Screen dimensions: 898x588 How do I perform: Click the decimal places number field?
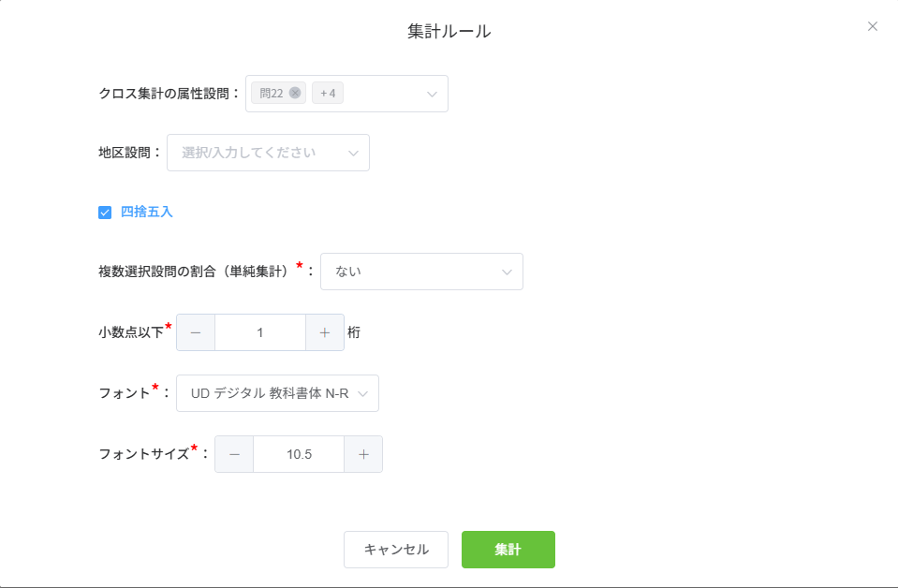[x=260, y=332]
